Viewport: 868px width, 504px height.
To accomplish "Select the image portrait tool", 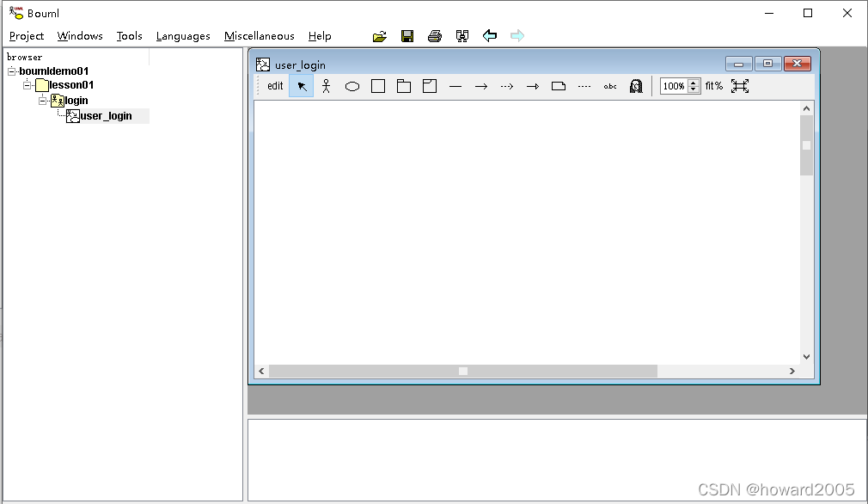I will 636,86.
